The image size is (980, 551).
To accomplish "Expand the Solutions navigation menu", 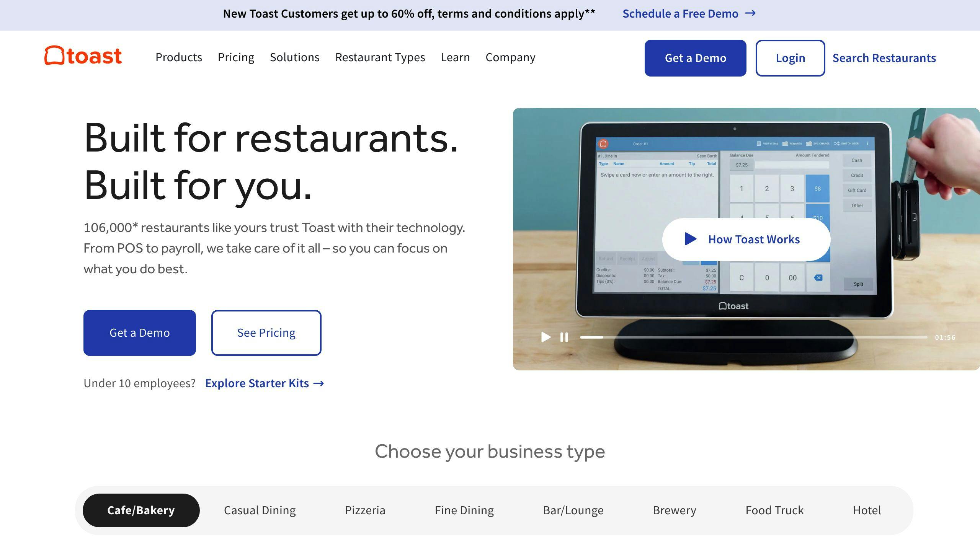I will pos(295,57).
